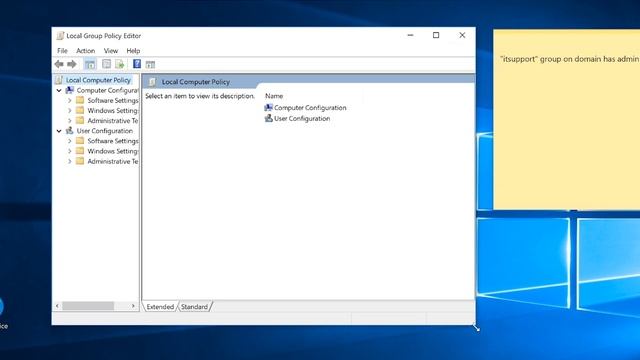Click Computer Configuration icon in the right pane
This screenshot has width=640, height=360.
point(269,107)
